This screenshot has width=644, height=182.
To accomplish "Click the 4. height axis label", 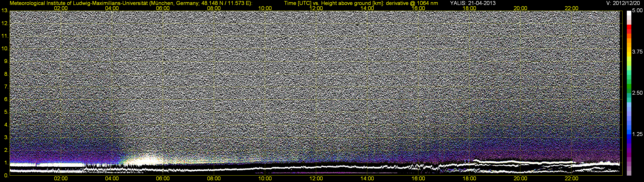I will click(x=6, y=125).
